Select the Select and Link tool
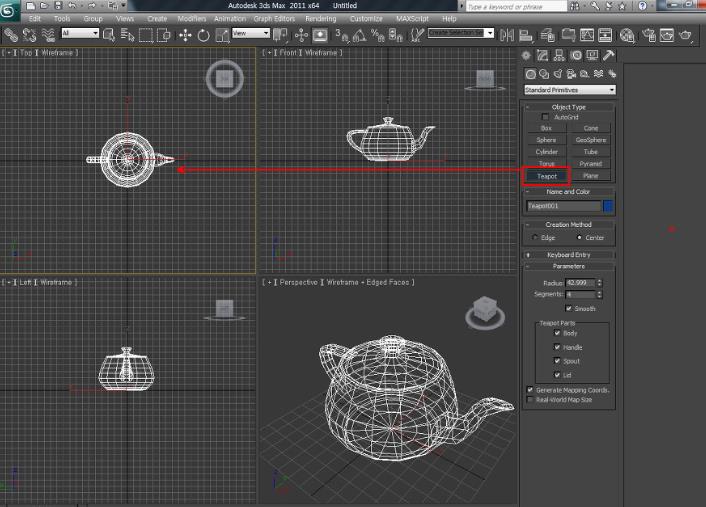Image resolution: width=706 pixels, height=507 pixels. point(11,35)
